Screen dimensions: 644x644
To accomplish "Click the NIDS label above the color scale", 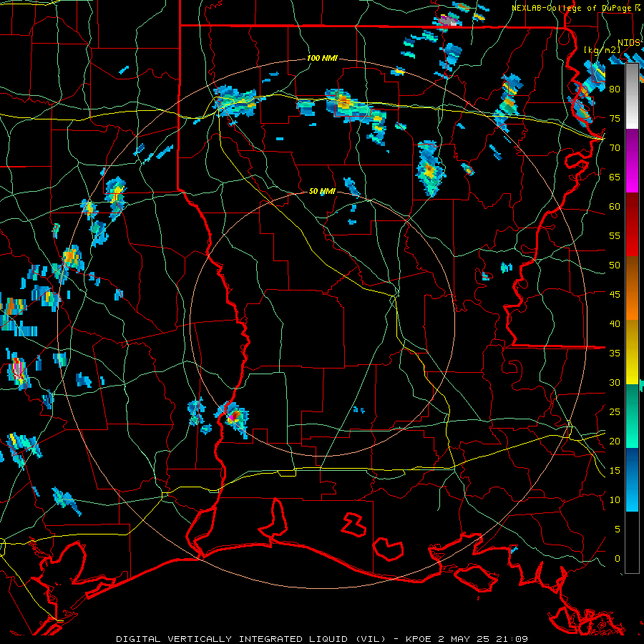I will pyautogui.click(x=628, y=43).
